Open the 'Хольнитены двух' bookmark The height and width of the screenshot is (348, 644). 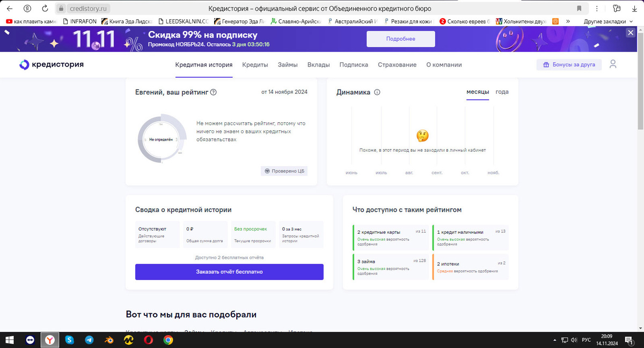tap(521, 21)
